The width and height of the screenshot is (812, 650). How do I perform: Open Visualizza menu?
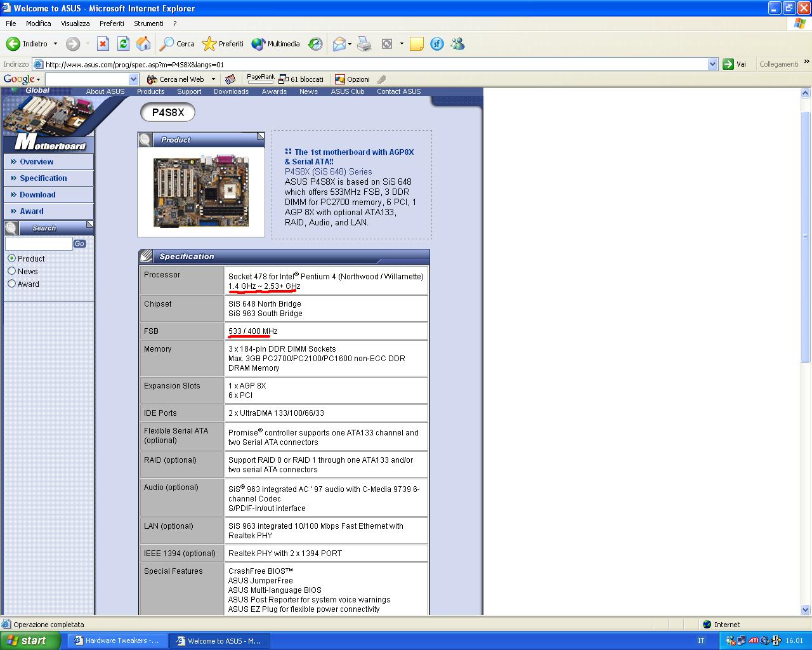pos(75,23)
